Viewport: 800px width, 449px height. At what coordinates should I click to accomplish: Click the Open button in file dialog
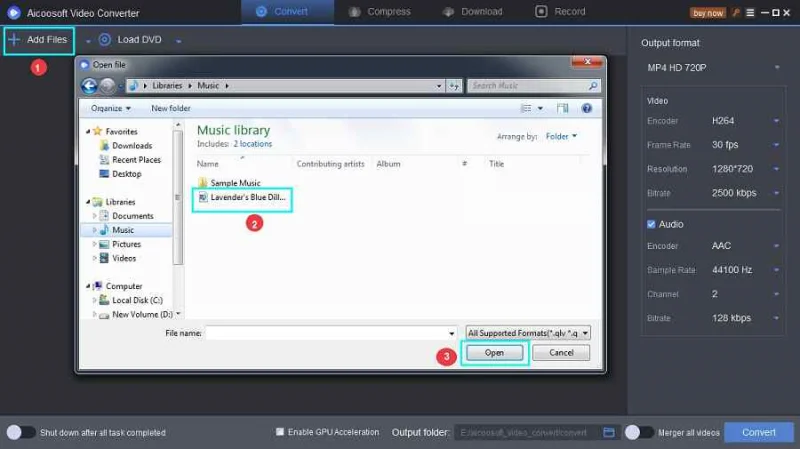(x=494, y=353)
